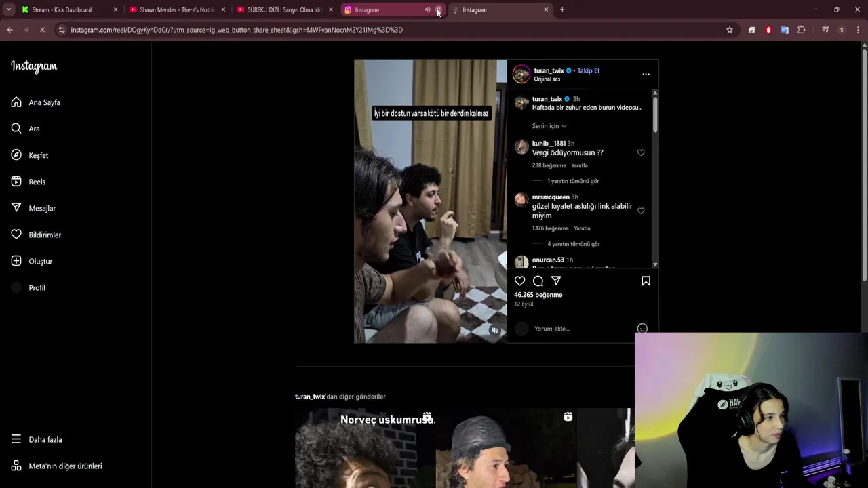Viewport: 868px width, 488px height.
Task: Save the reel with bookmark icon
Action: coord(646,281)
